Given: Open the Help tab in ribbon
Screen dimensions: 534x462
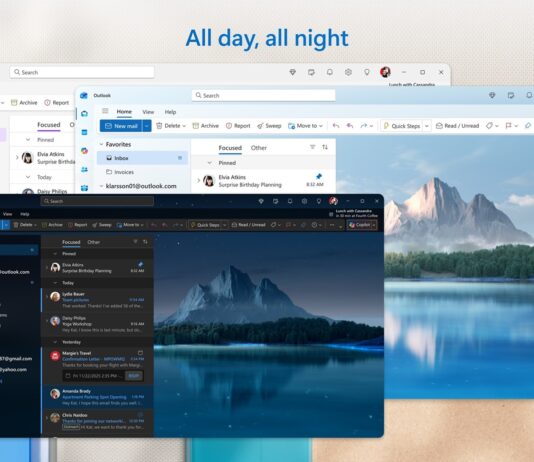Looking at the screenshot, I should click(170, 112).
